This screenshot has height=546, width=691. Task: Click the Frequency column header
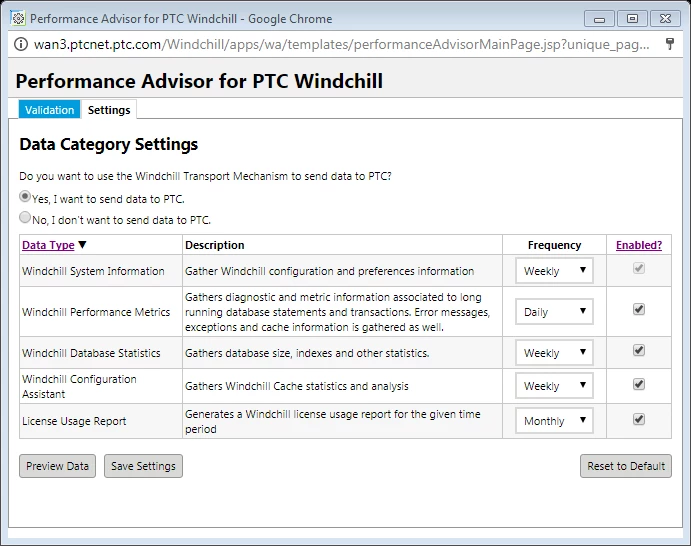554,245
